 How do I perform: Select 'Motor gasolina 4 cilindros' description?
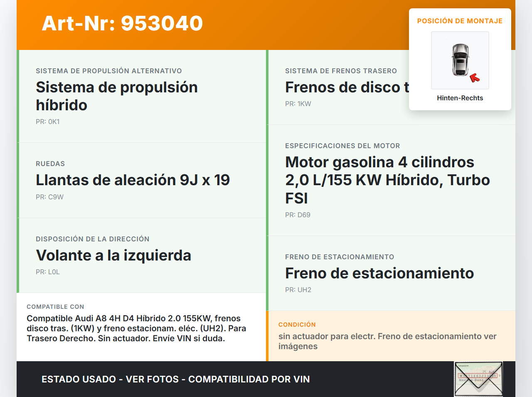tap(388, 180)
